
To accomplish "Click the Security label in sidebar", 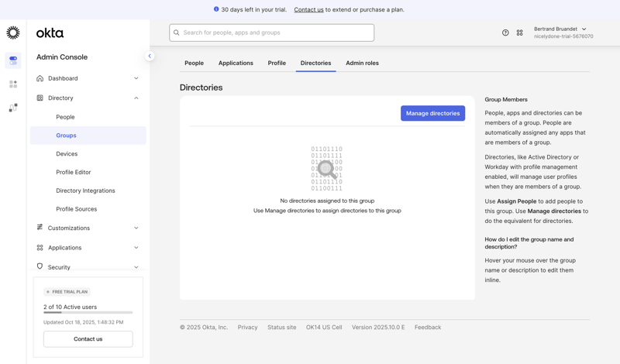I will (59, 267).
